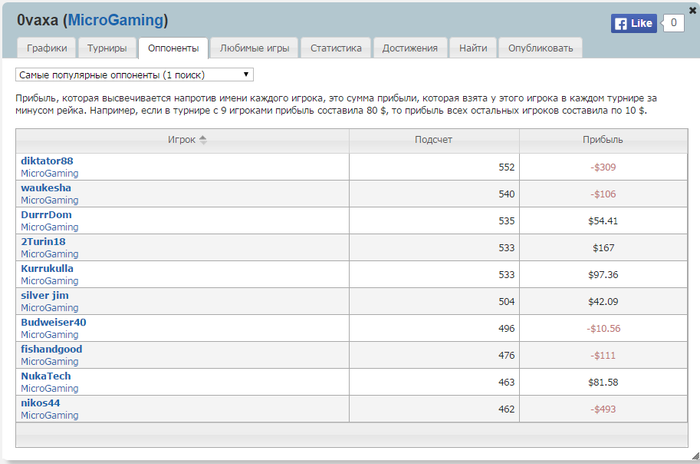Go to the Статистика tab
This screenshot has height=464, width=700.
pos(336,48)
